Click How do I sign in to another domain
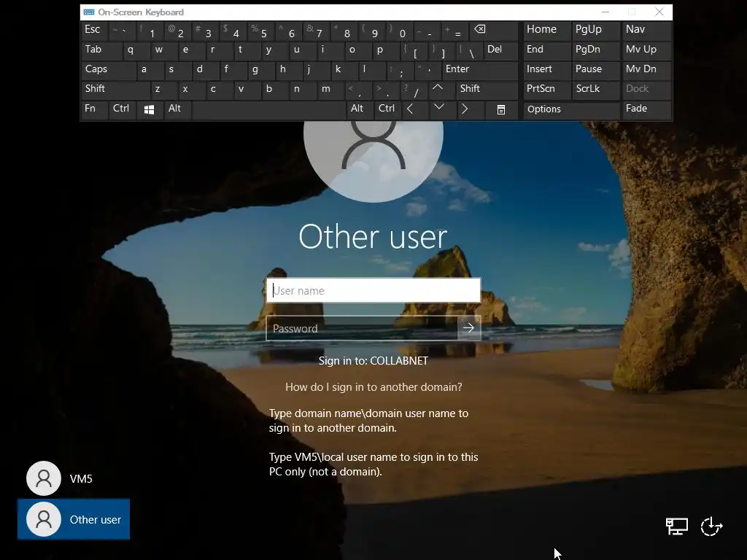The width and height of the screenshot is (747, 560). point(373,386)
